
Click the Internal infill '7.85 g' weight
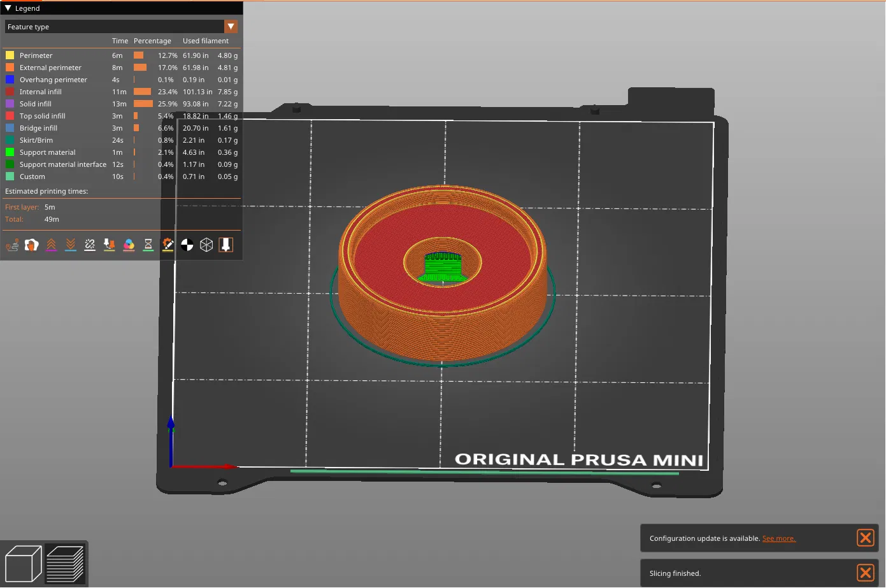(227, 92)
